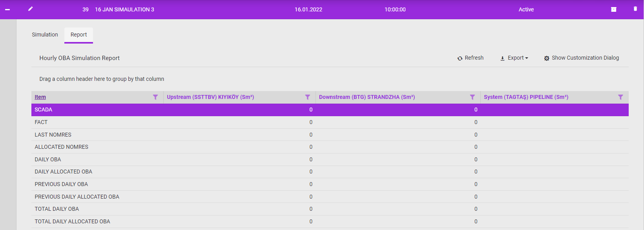This screenshot has height=230, width=644.
Task: Select the SCADA row
Action: click(43, 110)
